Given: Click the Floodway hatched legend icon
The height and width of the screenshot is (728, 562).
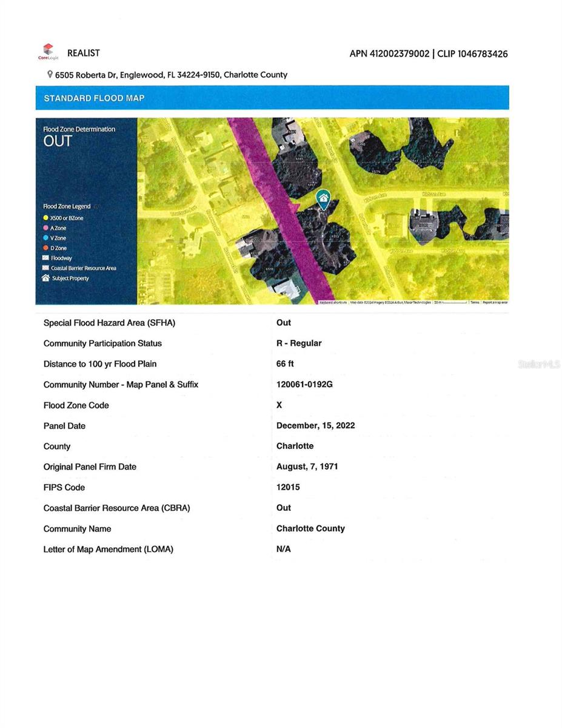Looking at the screenshot, I should coord(45,258).
